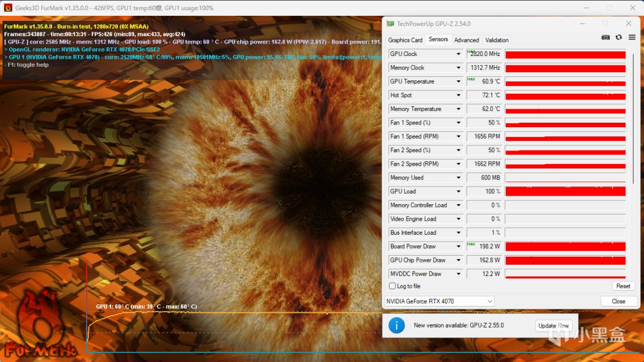
Task: Enable the Log to file checkbox
Action: point(393,286)
